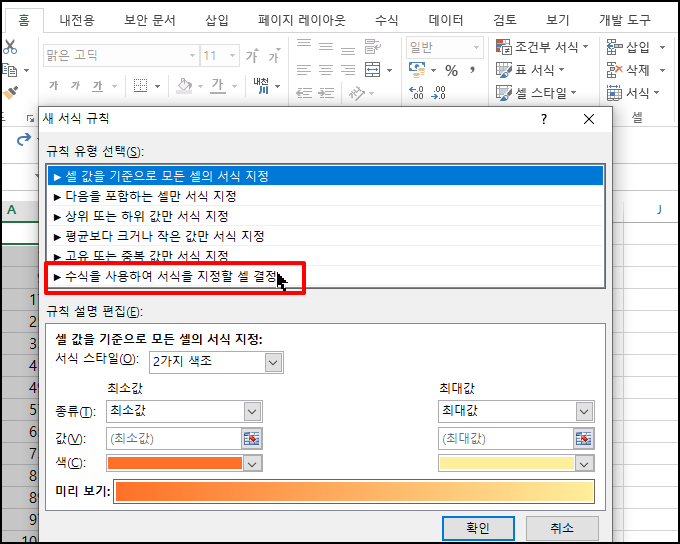Image resolution: width=680 pixels, height=544 pixels.
Task: Open the 페이지 레이아웃 ribbon tab
Action: (x=302, y=20)
